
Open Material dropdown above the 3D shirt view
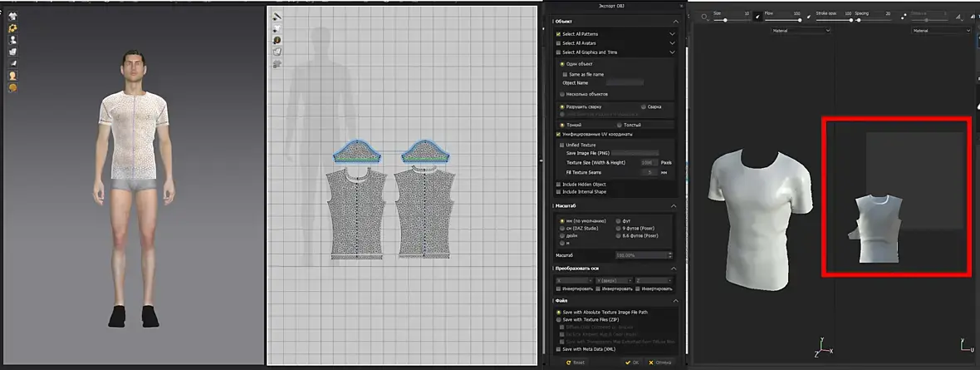801,30
